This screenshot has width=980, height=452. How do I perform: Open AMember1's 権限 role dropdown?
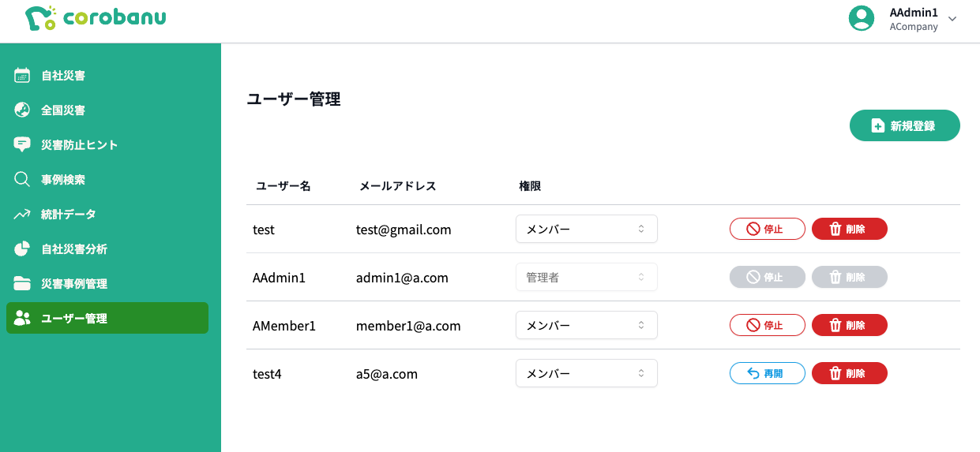(x=586, y=325)
